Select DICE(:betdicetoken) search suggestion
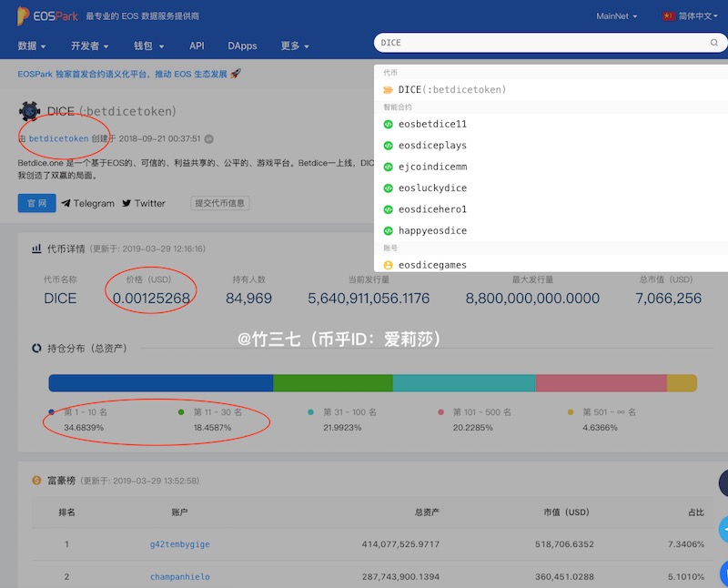Viewport: 728px width, 588px height. pyautogui.click(x=551, y=89)
